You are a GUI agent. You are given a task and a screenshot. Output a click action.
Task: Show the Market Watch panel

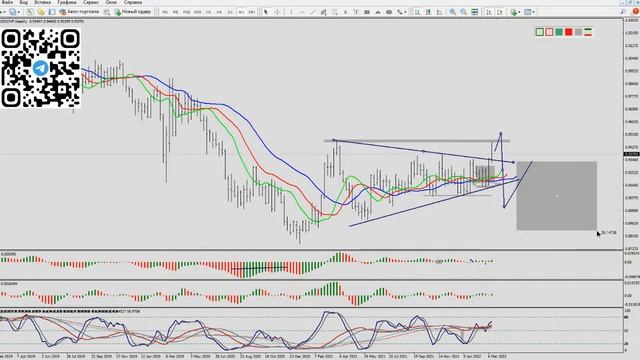point(30,12)
